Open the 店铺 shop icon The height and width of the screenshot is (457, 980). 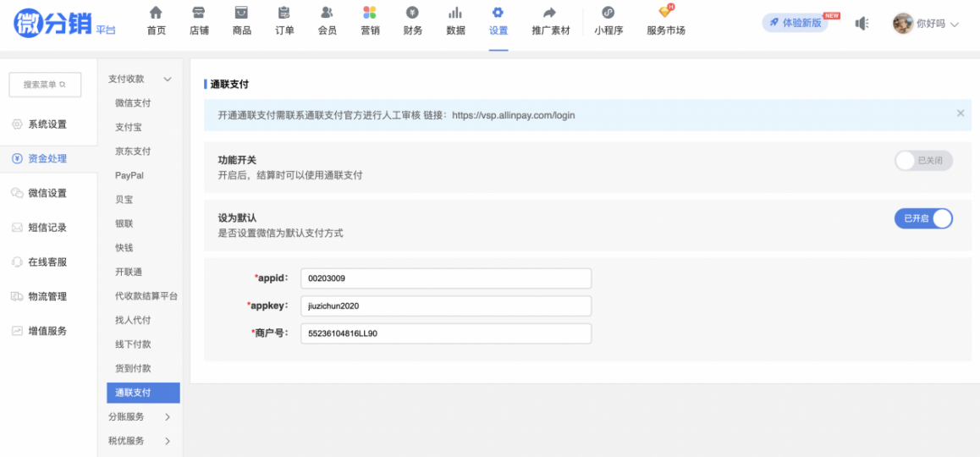(x=199, y=13)
